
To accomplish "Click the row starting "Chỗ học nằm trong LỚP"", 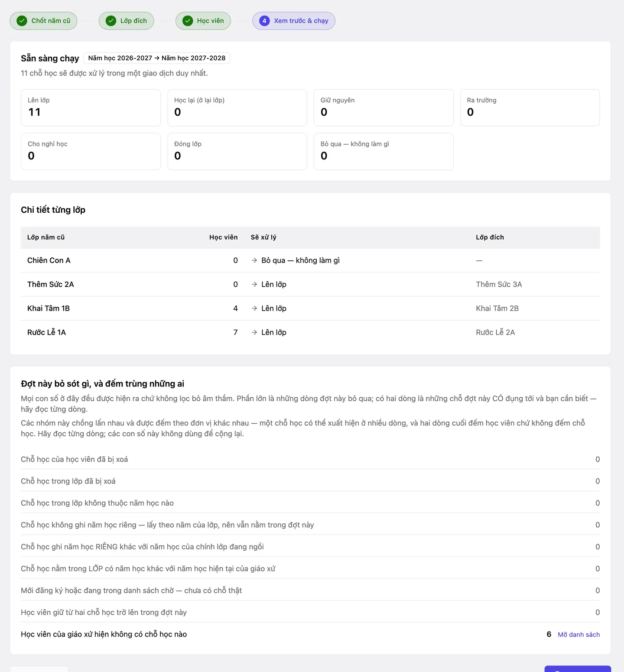I will 310,568.
